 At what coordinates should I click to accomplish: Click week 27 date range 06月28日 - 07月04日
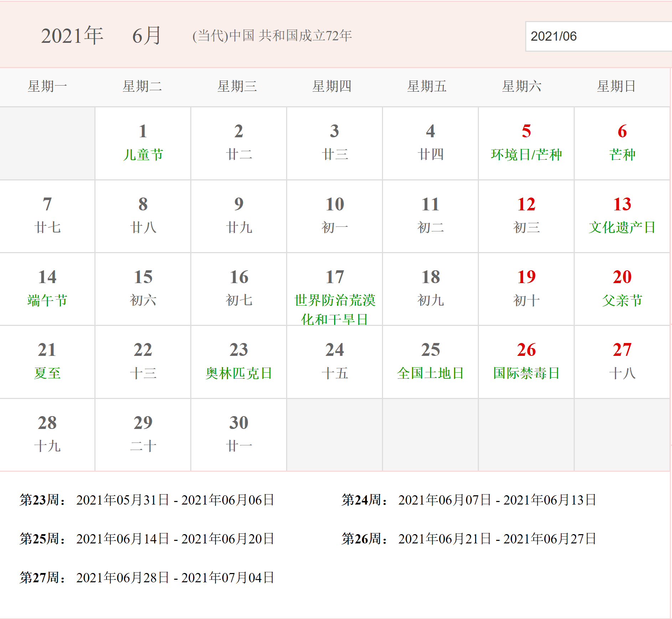(175, 578)
